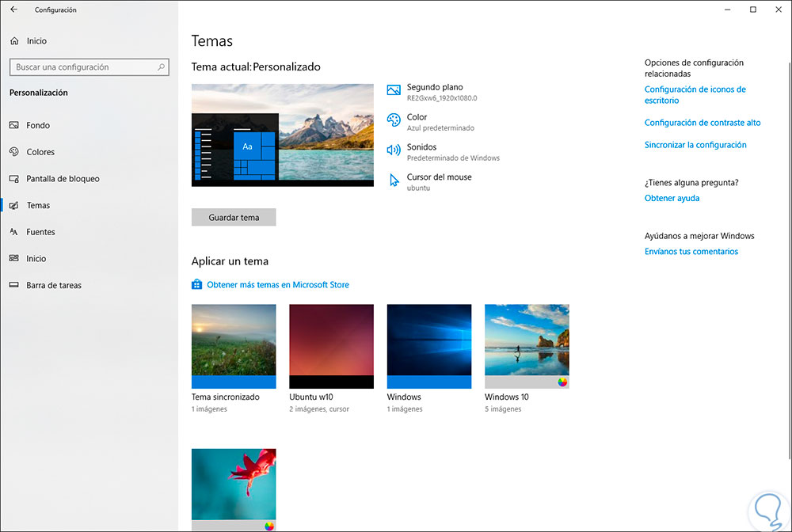Click the search magnifier icon
792x532 pixels.
coord(161,66)
